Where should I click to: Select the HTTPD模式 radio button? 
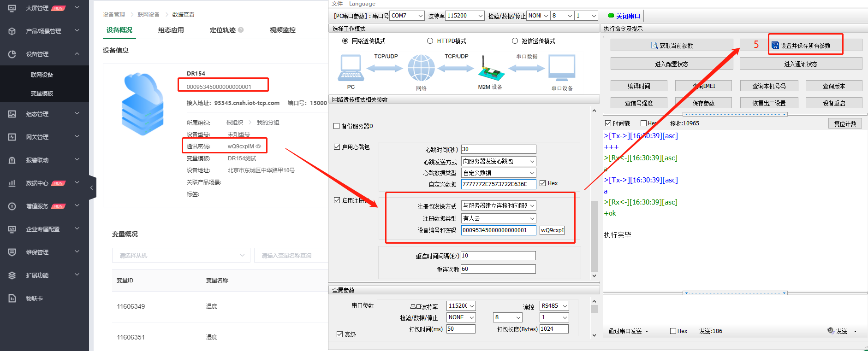point(430,41)
